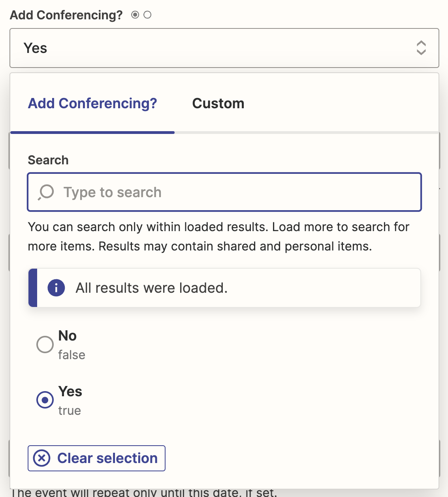
Task: Click the bold Yes option label
Action: point(70,392)
